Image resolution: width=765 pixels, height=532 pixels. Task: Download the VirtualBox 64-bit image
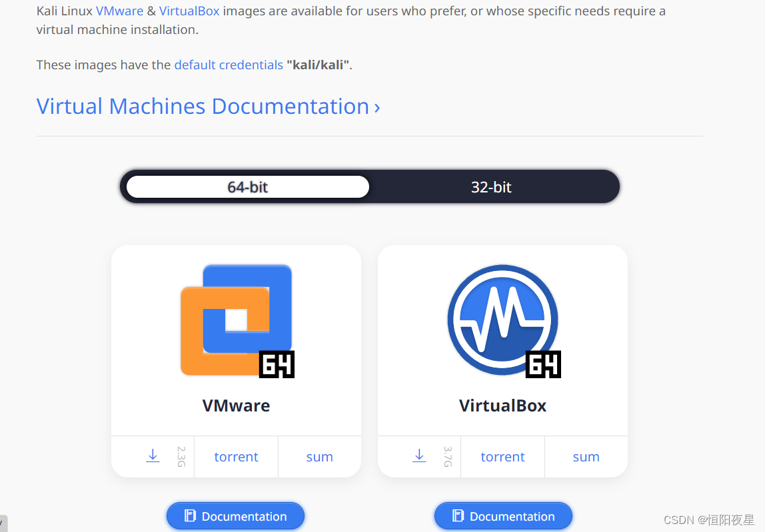click(x=419, y=456)
